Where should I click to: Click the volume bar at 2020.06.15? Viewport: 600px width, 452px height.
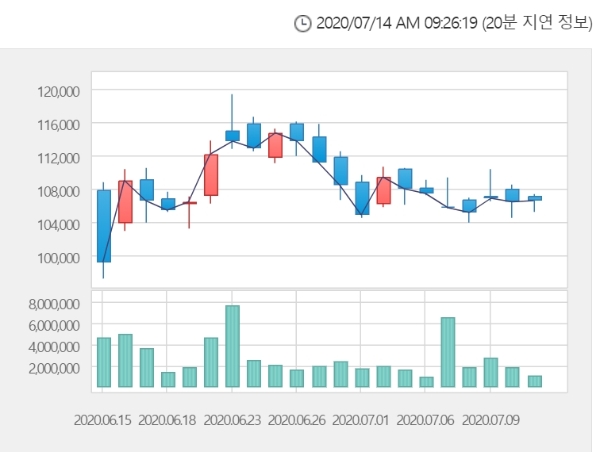pos(104,362)
